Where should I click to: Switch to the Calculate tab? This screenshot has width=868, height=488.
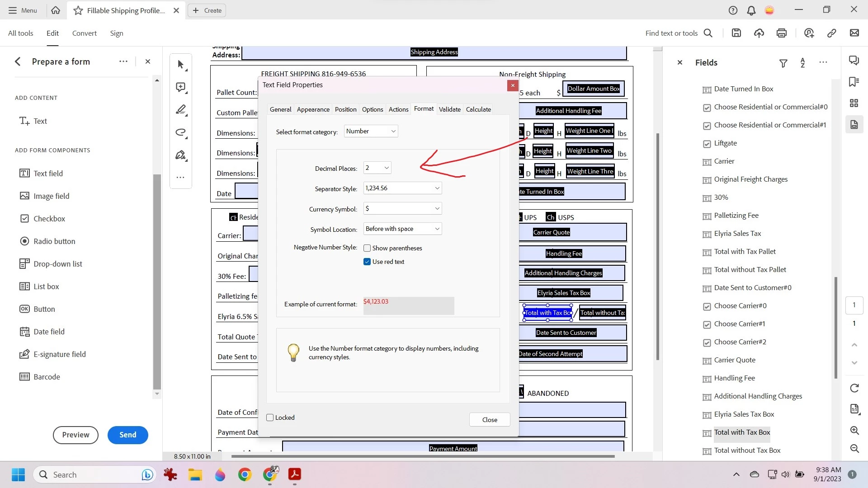click(x=478, y=109)
